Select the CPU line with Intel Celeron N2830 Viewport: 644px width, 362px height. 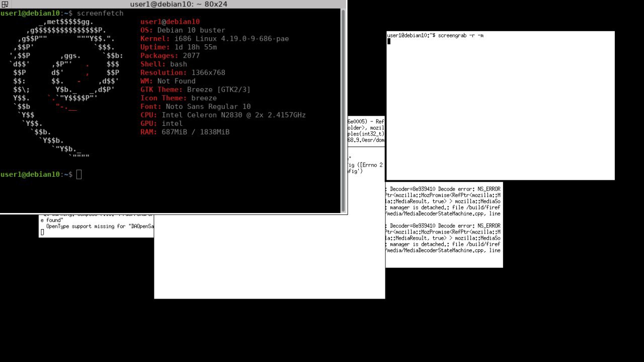[x=223, y=115]
